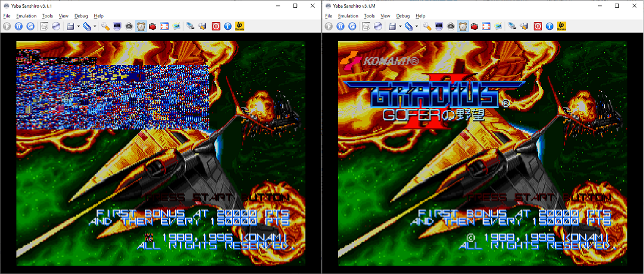
Task: Open Emulation menu in v3.1.1 window
Action: coord(26,16)
